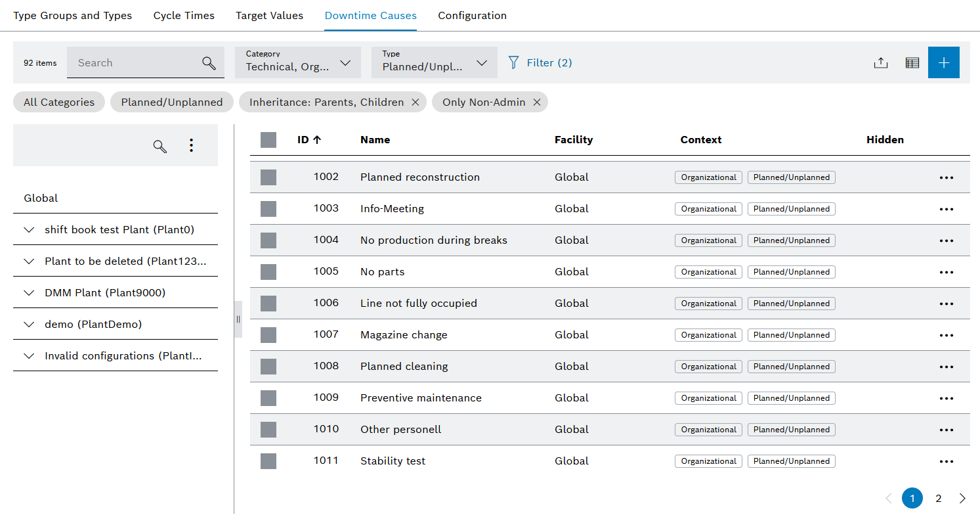The image size is (980, 521).
Task: Remove the Only Non-Admin filter chip
Action: click(536, 102)
